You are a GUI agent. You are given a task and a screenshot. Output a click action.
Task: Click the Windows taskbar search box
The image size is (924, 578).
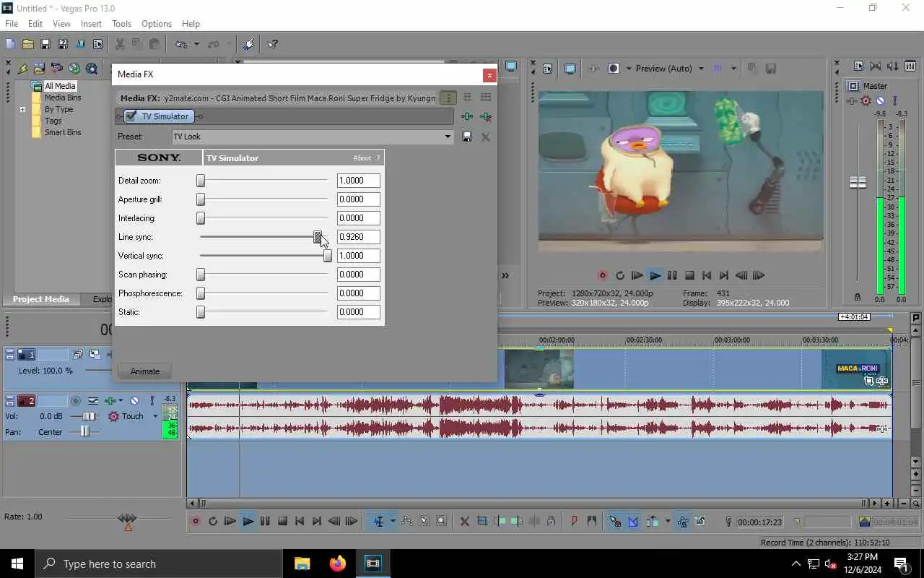click(x=157, y=564)
